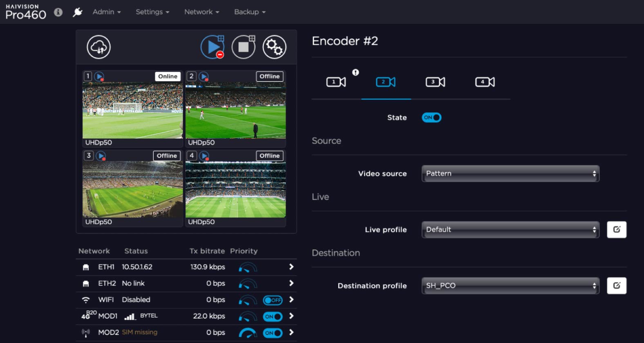644x343 pixels.
Task: Edit the Live profile
Action: click(616, 229)
